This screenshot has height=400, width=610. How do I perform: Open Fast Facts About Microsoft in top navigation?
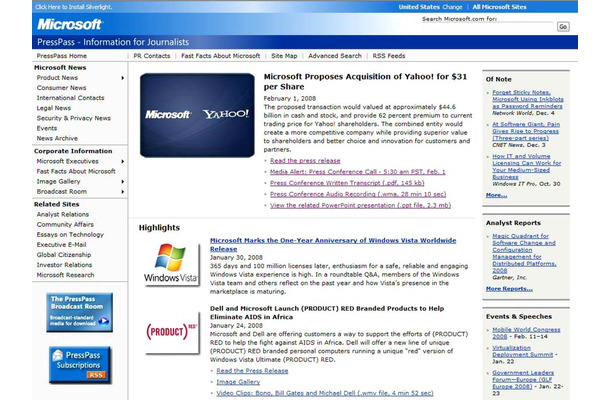pyautogui.click(x=221, y=56)
